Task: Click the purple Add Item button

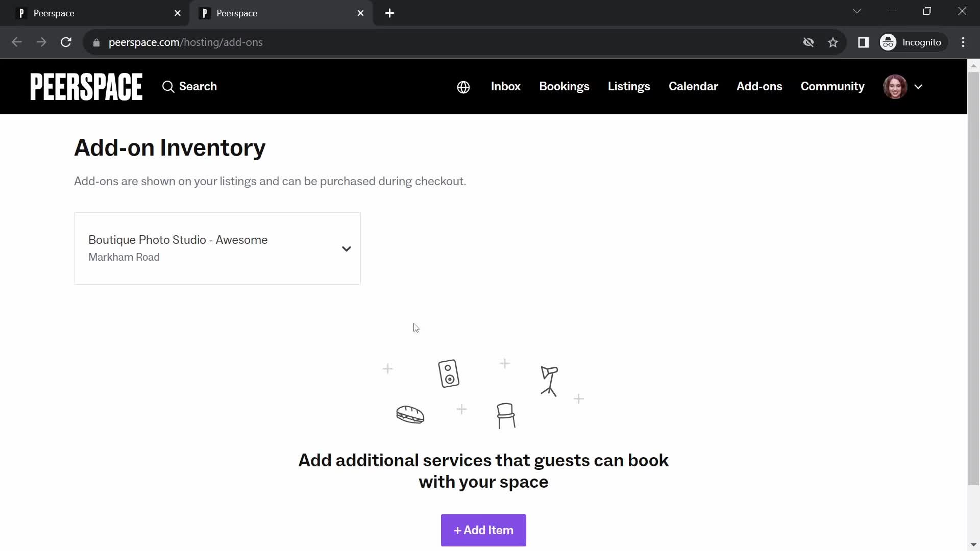Action: point(483,530)
